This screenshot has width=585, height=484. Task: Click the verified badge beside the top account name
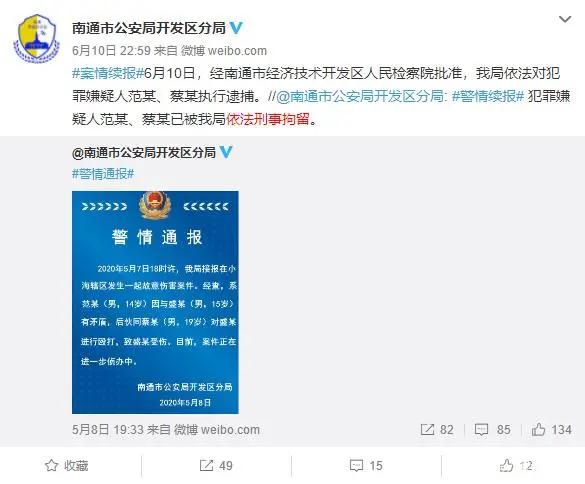(x=235, y=28)
